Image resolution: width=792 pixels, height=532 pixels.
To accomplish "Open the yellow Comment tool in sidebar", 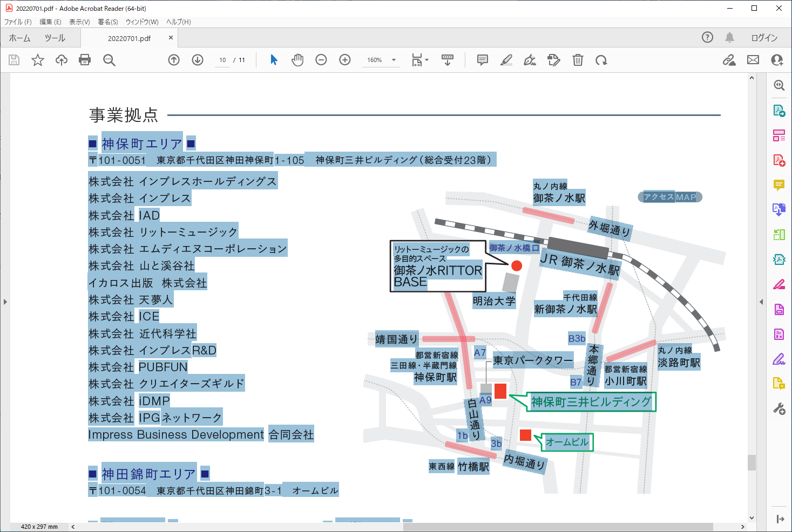I will click(x=779, y=185).
